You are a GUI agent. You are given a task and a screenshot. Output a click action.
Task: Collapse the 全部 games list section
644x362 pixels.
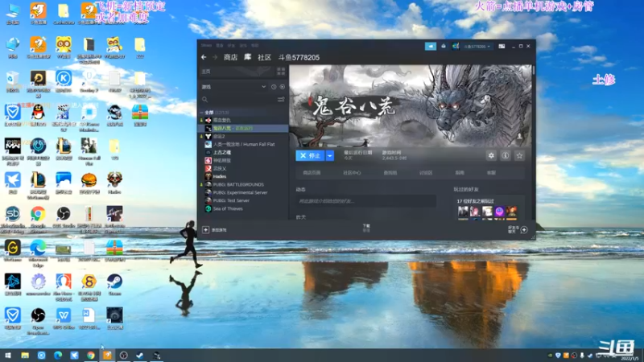coord(202,112)
